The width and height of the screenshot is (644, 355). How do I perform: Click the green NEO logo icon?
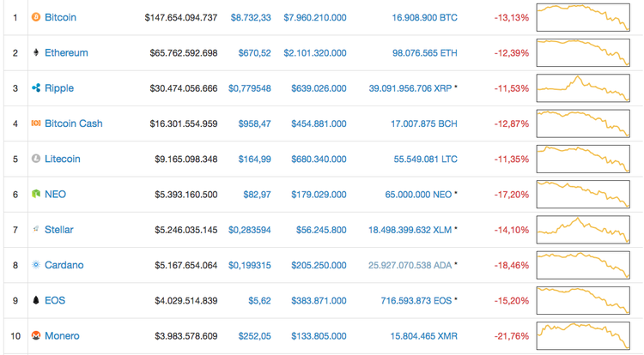tap(36, 194)
